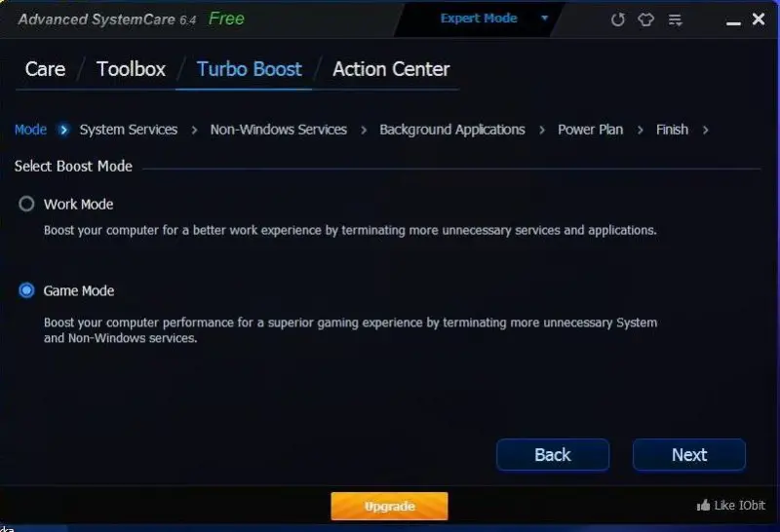
Task: Open the options menu icon
Action: tap(675, 19)
